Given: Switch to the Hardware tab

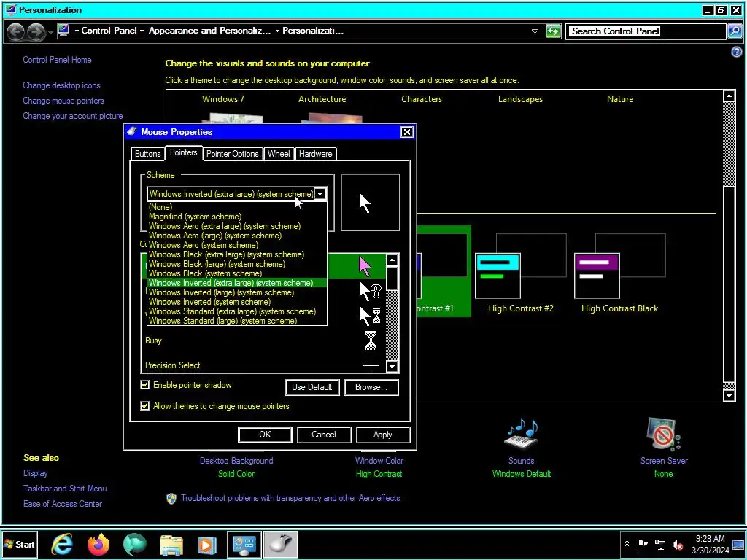Looking at the screenshot, I should (x=315, y=154).
